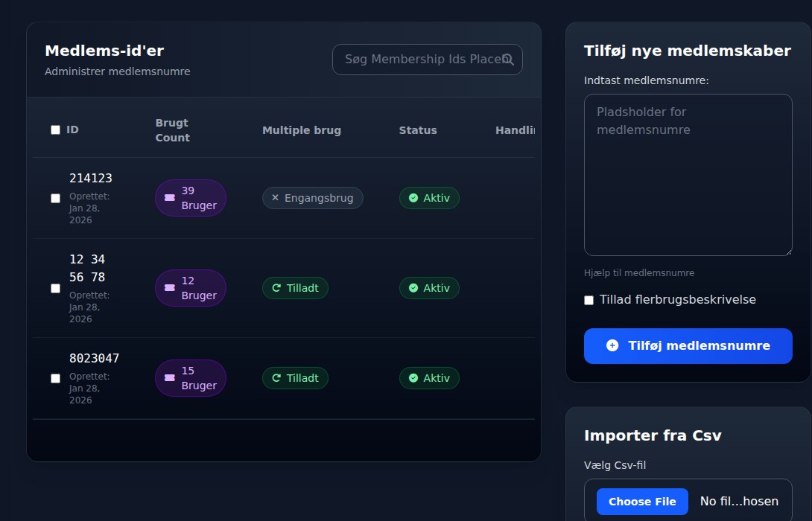Click check icon in Aktiv badge for 8023047

click(413, 377)
